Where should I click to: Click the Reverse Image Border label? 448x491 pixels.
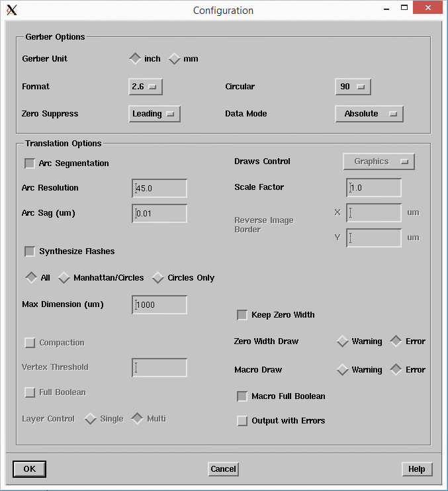[x=264, y=225]
